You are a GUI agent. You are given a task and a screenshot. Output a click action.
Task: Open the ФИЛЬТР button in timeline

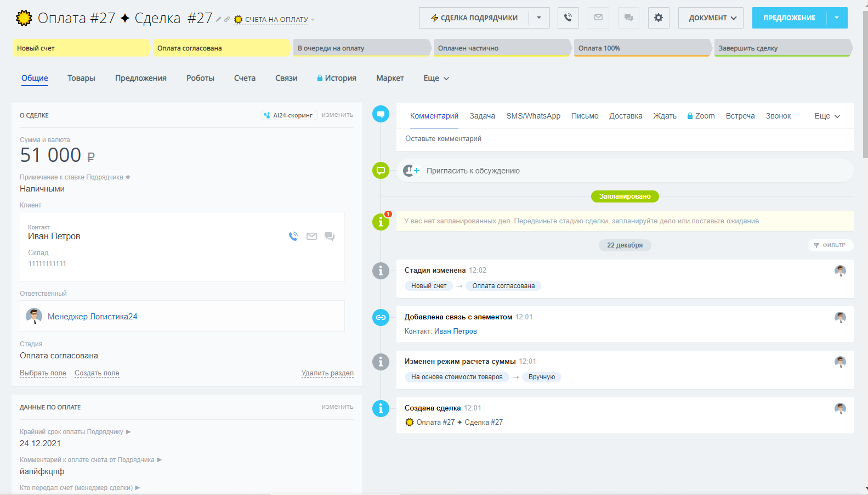830,245
